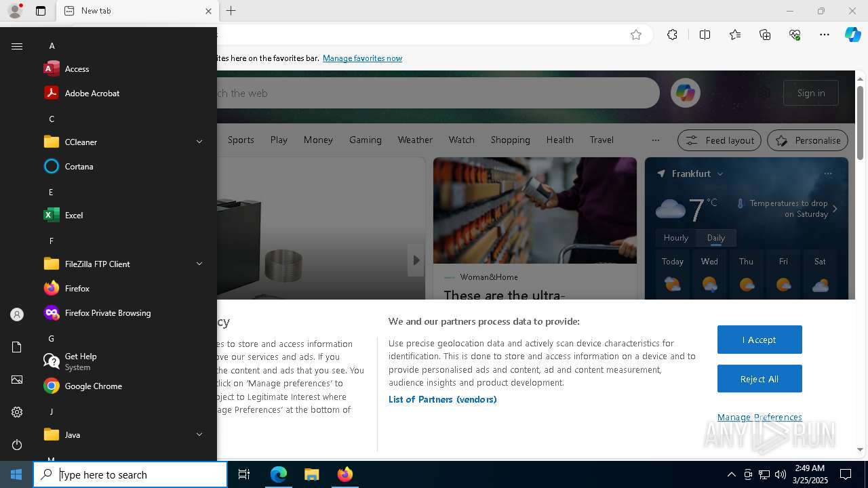
Task: Open Edge Collections
Action: coord(765,35)
